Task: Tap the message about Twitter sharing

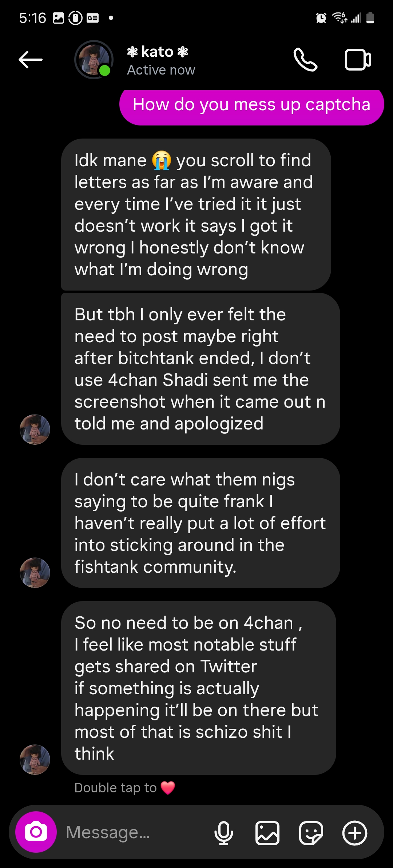Action: [199, 688]
